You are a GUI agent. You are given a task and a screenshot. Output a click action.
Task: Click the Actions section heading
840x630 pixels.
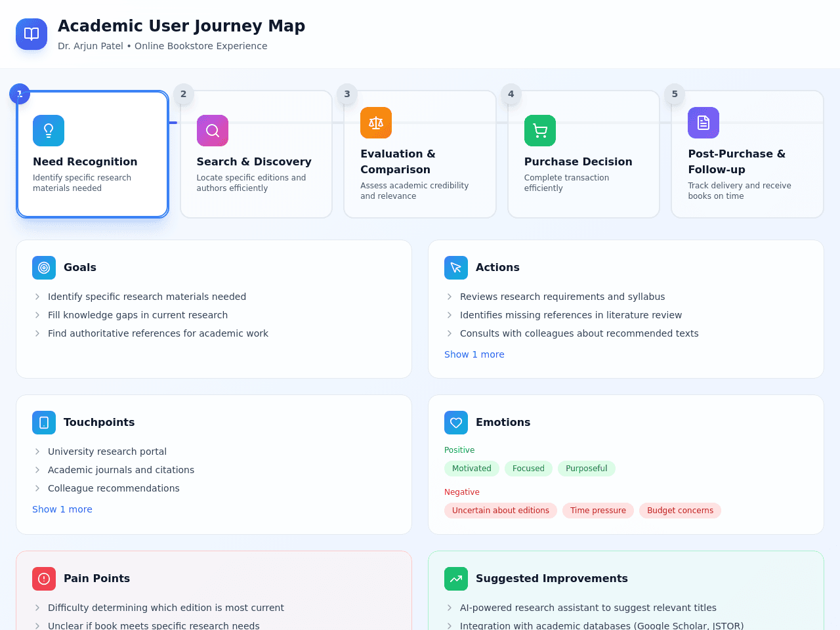(x=497, y=268)
